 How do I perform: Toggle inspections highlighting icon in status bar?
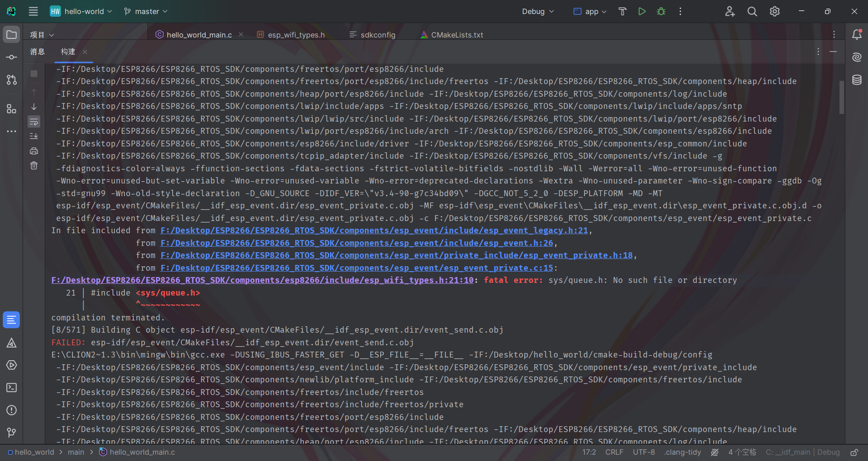pos(715,452)
